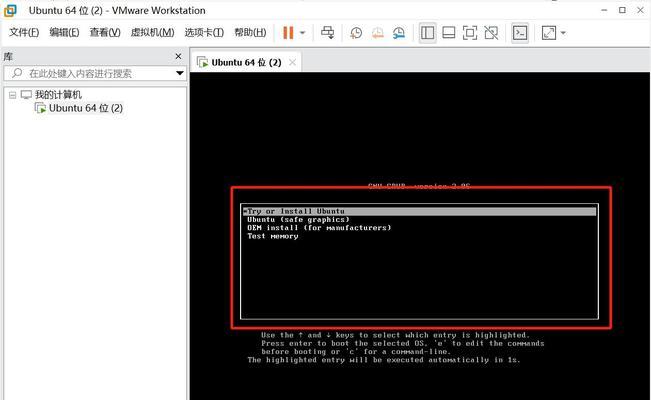651x400 pixels.
Task: Click the stretch guest display icon
Action: 549,33
